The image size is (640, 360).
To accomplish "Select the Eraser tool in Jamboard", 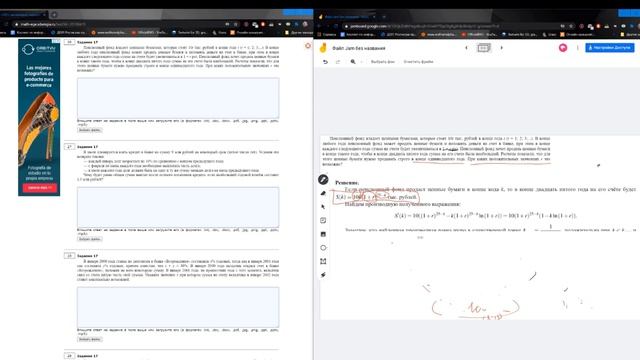I will (323, 193).
